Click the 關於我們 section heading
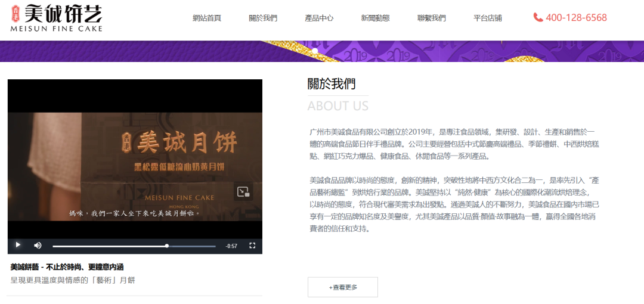The image size is (644, 304). click(332, 84)
